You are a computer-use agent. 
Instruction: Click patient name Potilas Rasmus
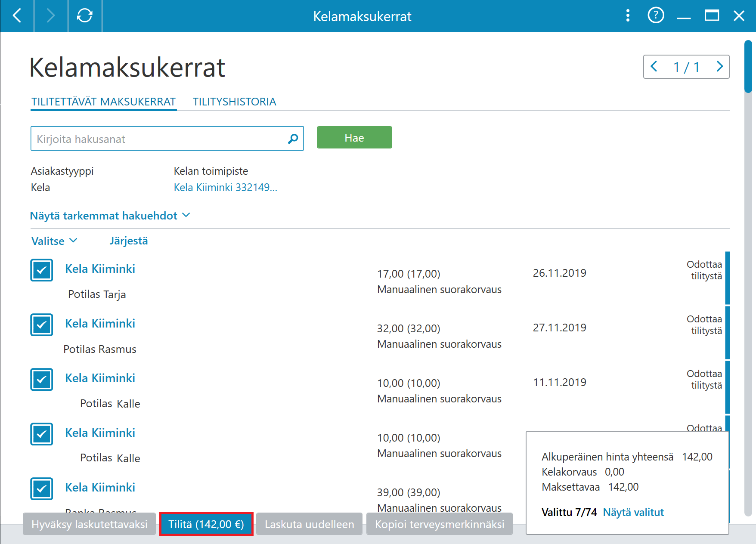click(100, 349)
